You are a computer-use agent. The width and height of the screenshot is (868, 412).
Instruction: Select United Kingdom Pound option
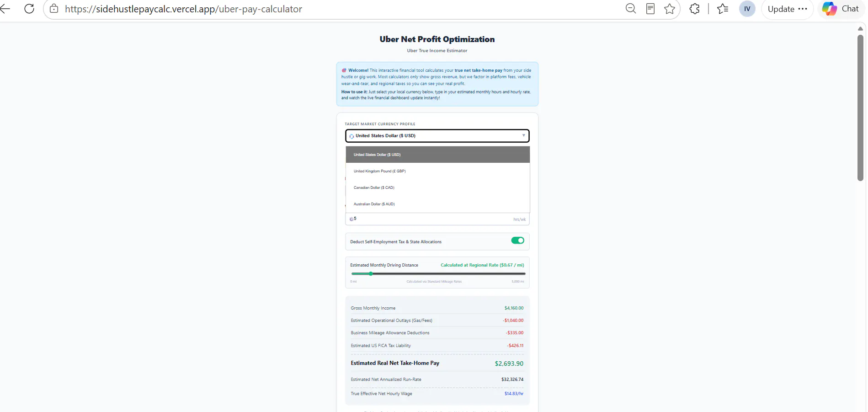coord(438,171)
